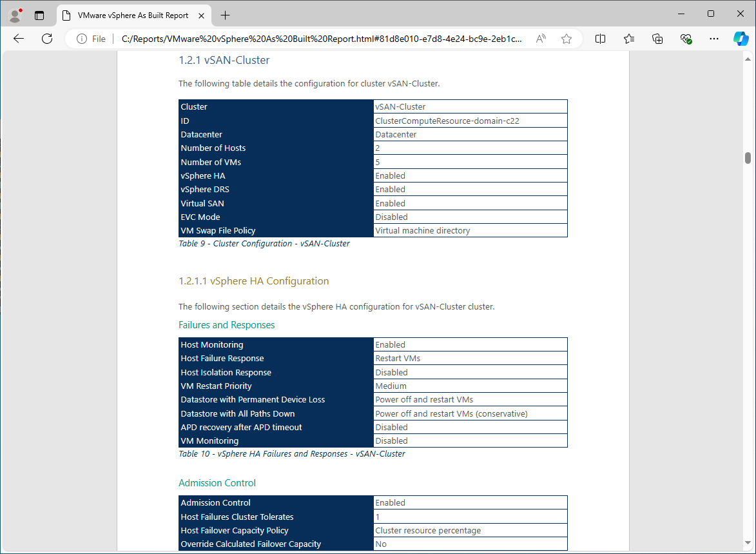Add this page to favorites star
The height and width of the screenshot is (554, 756).
[x=567, y=39]
